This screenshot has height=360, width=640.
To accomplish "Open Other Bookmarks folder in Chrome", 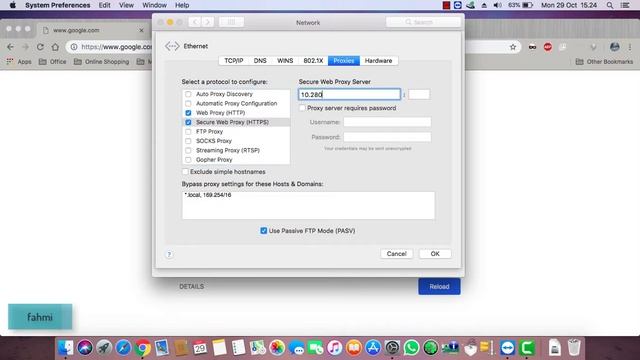I will click(604, 62).
